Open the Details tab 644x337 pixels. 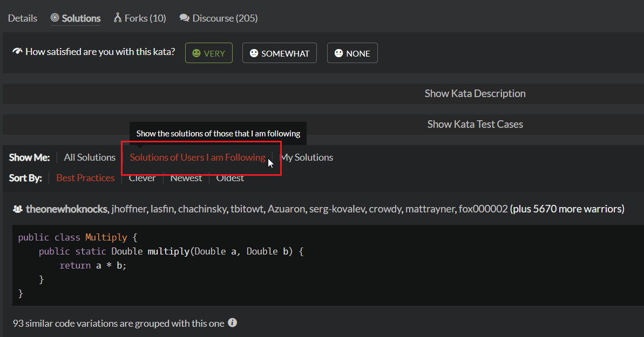pyautogui.click(x=23, y=18)
